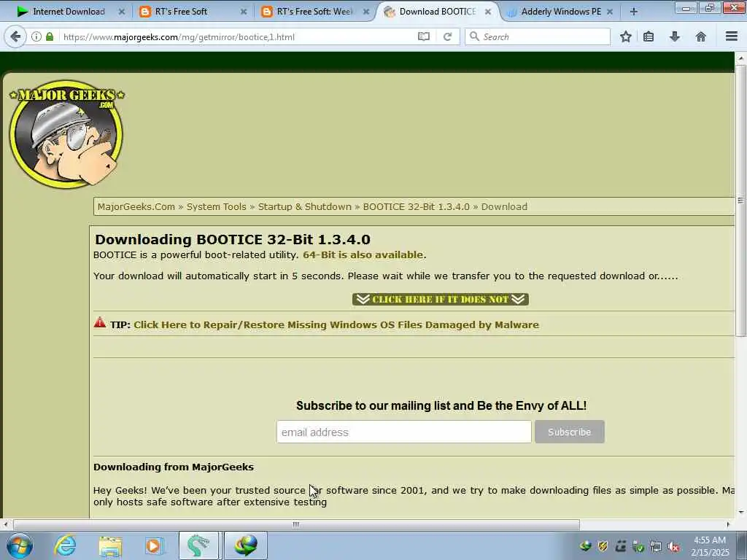The width and height of the screenshot is (747, 560).
Task: Reload the page with the refresh icon
Action: point(447,36)
